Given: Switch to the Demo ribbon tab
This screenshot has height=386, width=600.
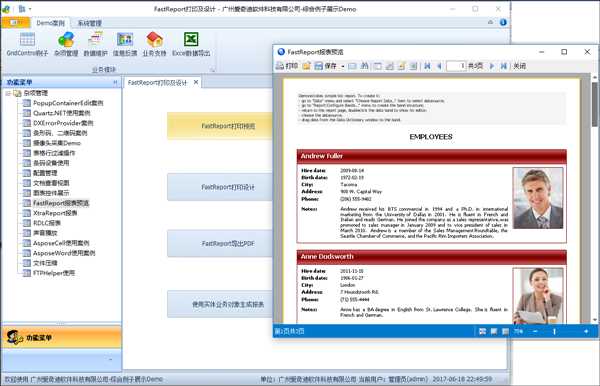Looking at the screenshot, I should coord(51,23).
